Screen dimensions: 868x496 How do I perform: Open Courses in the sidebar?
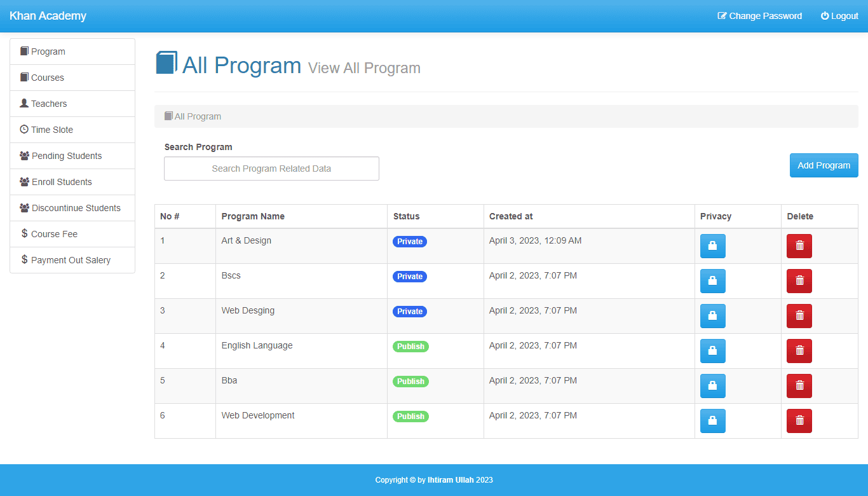point(48,78)
